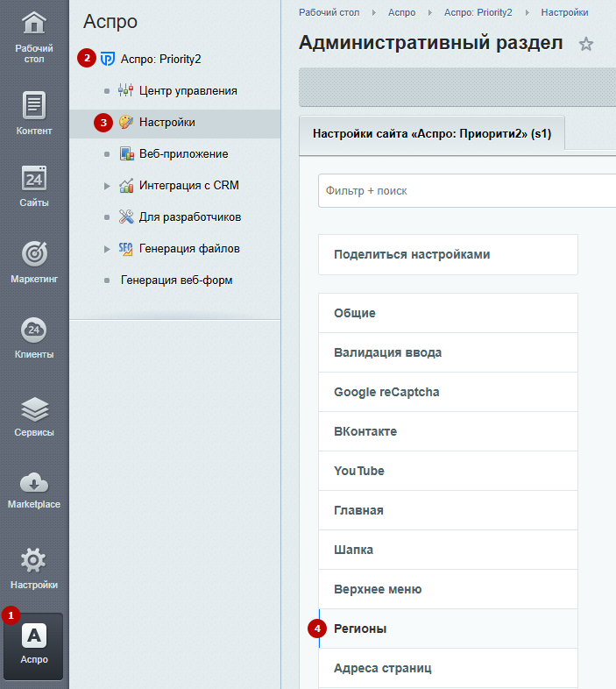Image resolution: width=616 pixels, height=689 pixels.
Task: Open the Верхнее меню settings section
Action: [x=448, y=589]
